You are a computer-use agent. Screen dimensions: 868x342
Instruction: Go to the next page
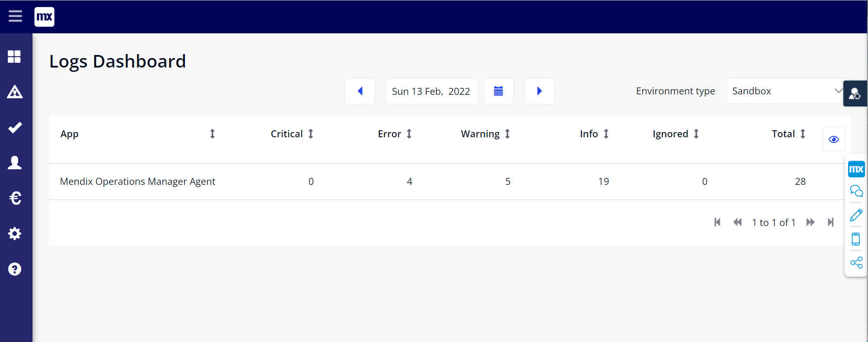(x=810, y=222)
